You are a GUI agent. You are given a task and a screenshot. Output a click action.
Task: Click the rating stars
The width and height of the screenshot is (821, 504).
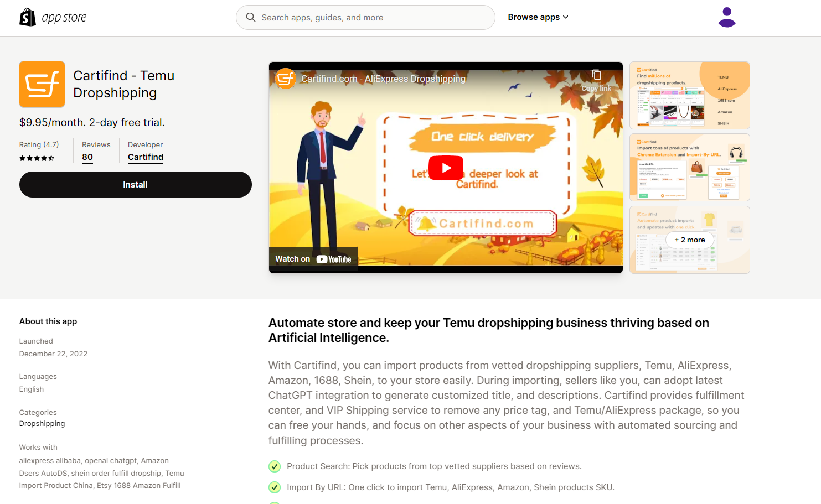[37, 158]
